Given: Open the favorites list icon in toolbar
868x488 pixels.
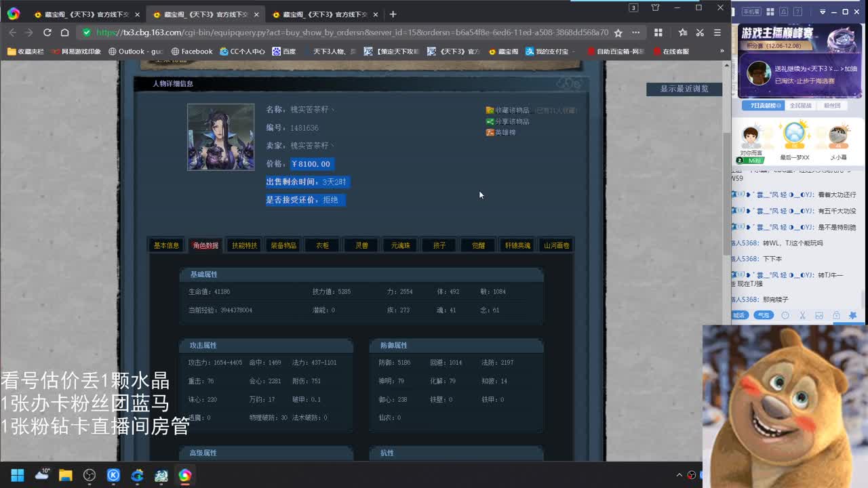Looking at the screenshot, I should 682,33.
